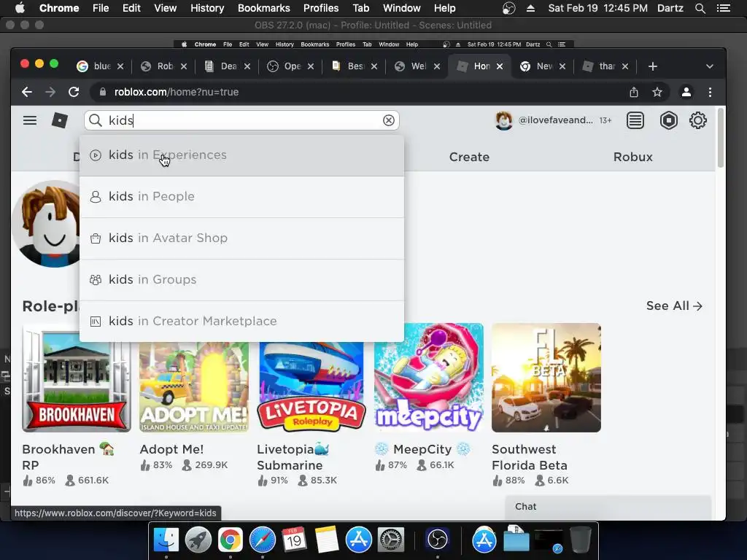Open the MeepCity game thumbnail
The image size is (747, 560).
point(429,378)
